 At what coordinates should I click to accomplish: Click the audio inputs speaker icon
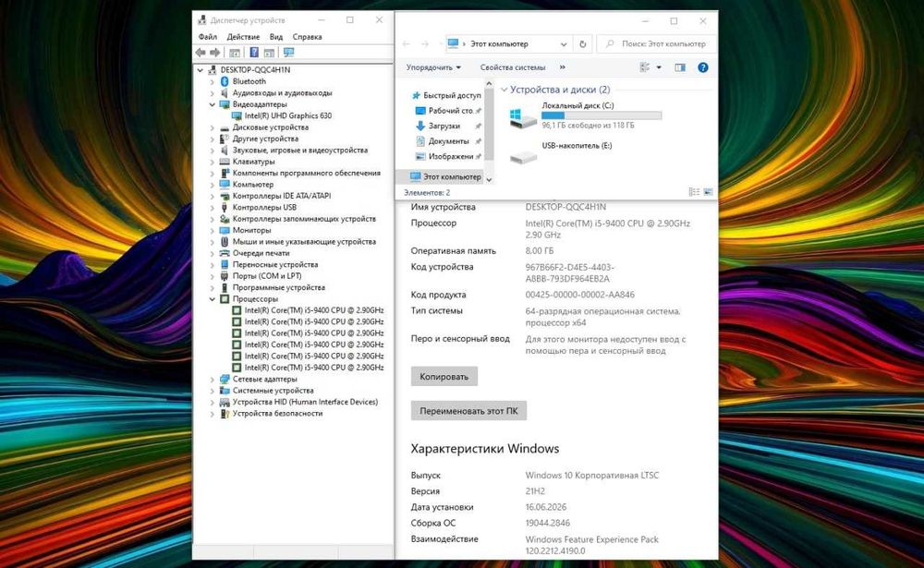225,93
